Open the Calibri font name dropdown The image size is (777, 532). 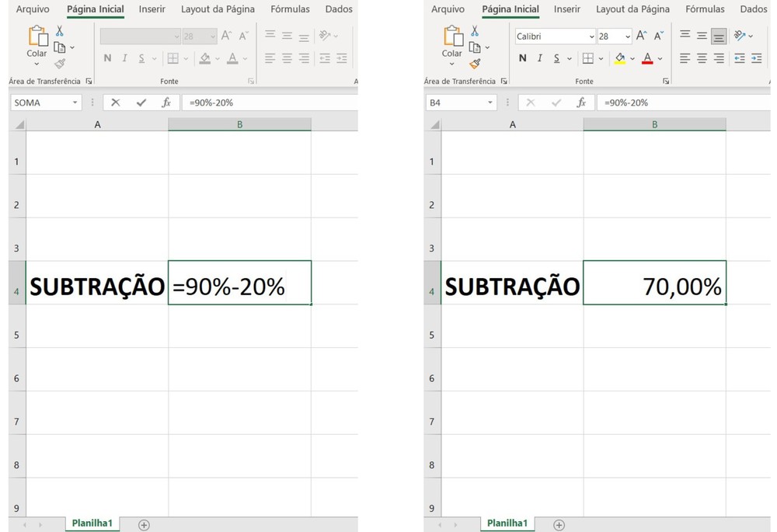591,36
